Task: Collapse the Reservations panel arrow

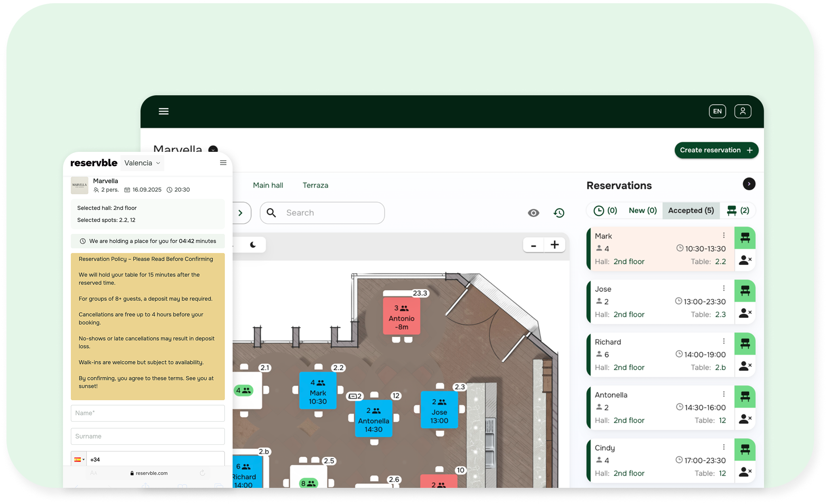Action: [749, 184]
